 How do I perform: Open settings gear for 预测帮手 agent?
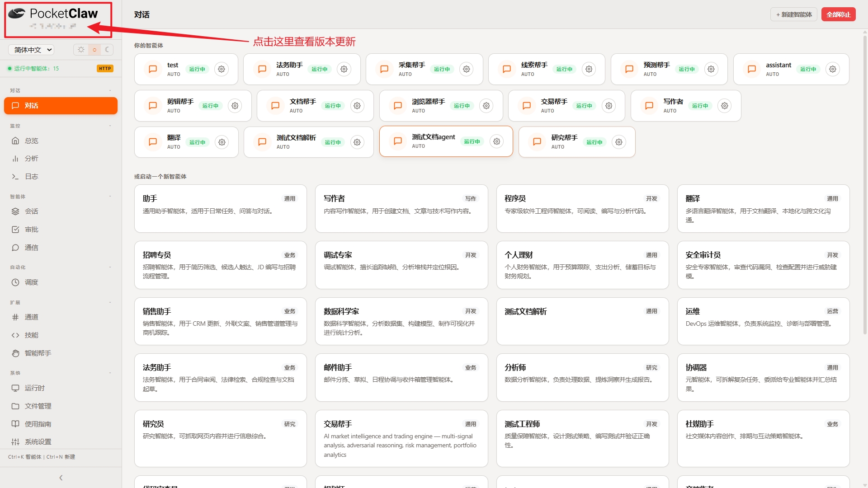point(711,69)
